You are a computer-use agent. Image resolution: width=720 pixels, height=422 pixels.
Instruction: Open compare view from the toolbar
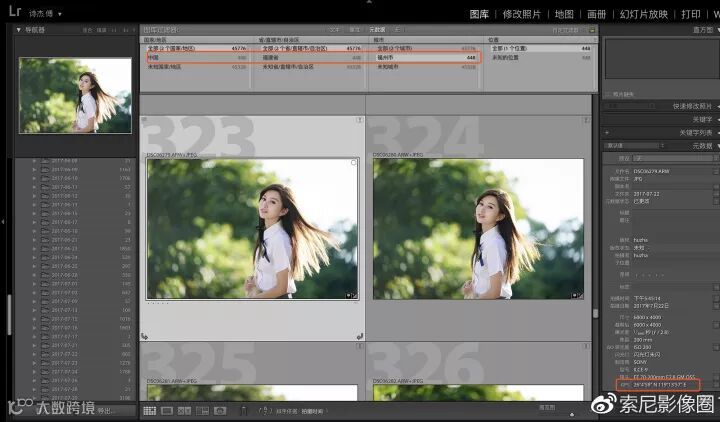pyautogui.click(x=184, y=411)
